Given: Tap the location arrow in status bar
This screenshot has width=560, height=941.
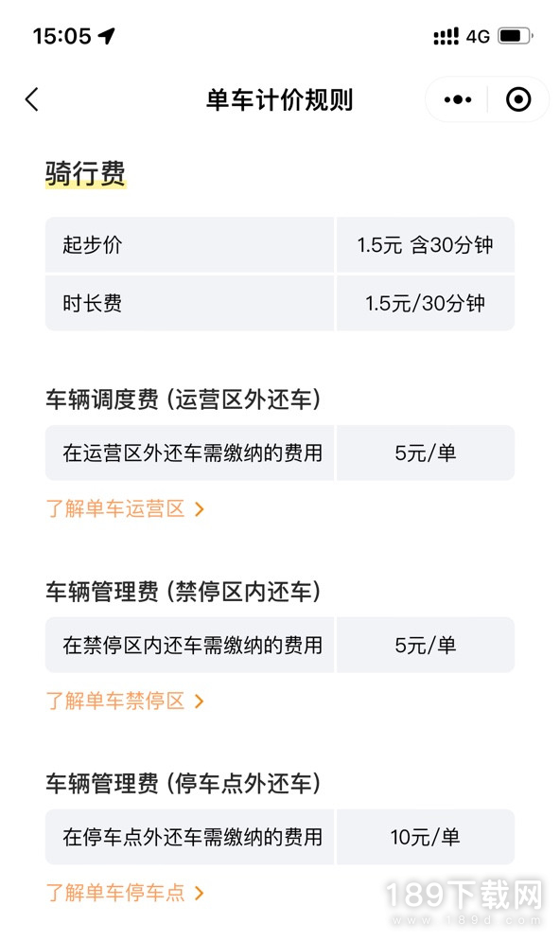Looking at the screenshot, I should [107, 36].
